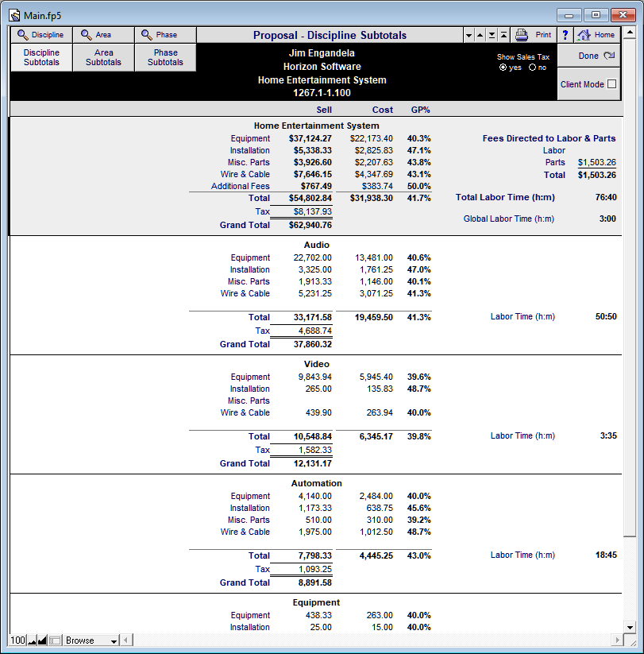Enable the Client Mode checkbox
This screenshot has height=654, width=644.
coord(612,84)
